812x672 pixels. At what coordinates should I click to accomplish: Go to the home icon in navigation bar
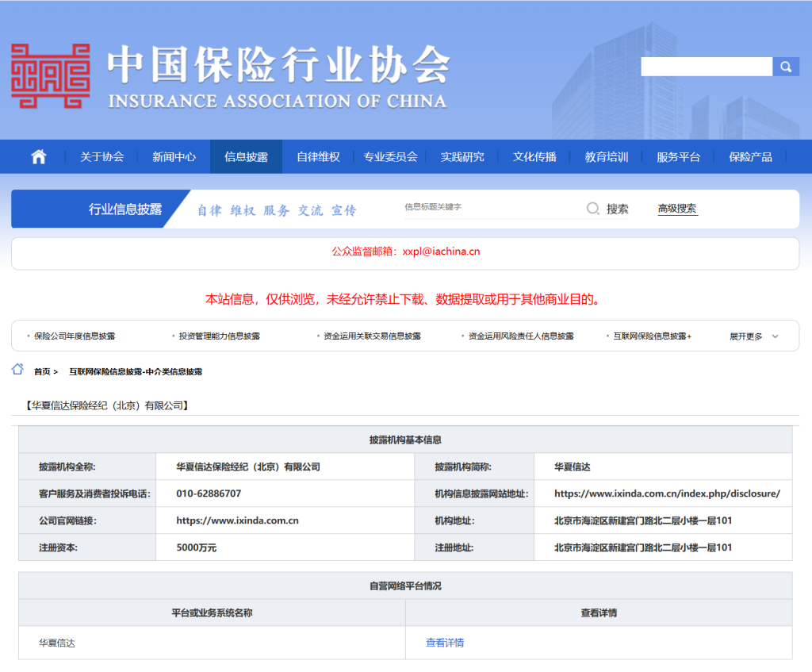38,156
